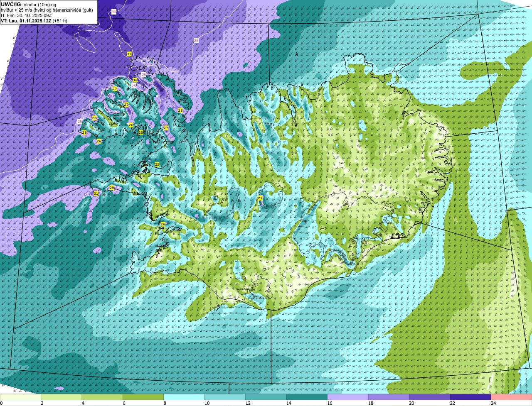Click the legend scale value "4"

coord(83,403)
